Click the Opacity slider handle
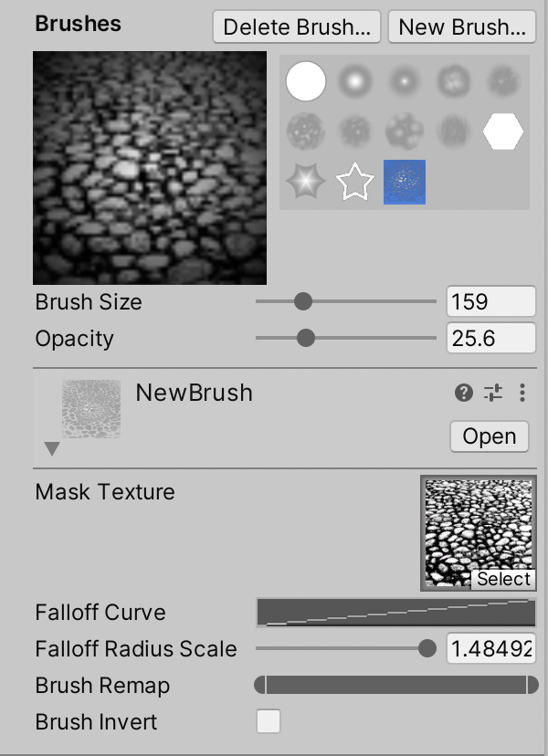The height and width of the screenshot is (756, 548). click(305, 338)
